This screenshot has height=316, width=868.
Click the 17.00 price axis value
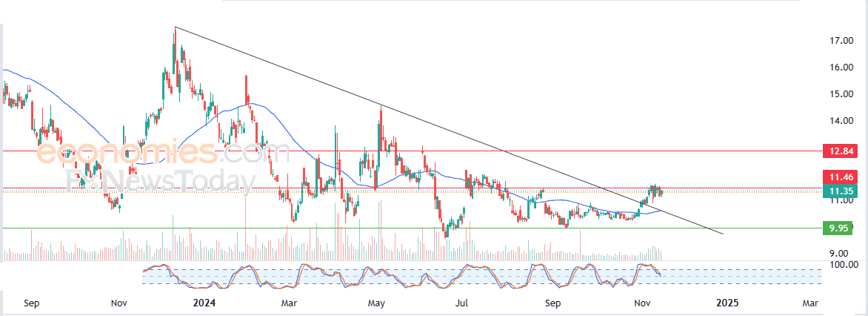[841, 41]
